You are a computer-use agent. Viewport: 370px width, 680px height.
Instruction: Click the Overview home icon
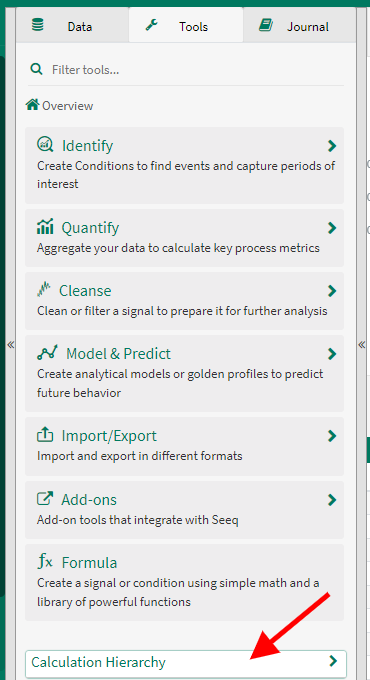pos(33,105)
